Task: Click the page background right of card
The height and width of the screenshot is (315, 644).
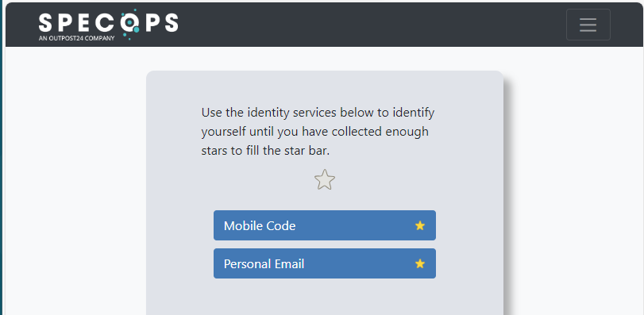Action: point(575,180)
